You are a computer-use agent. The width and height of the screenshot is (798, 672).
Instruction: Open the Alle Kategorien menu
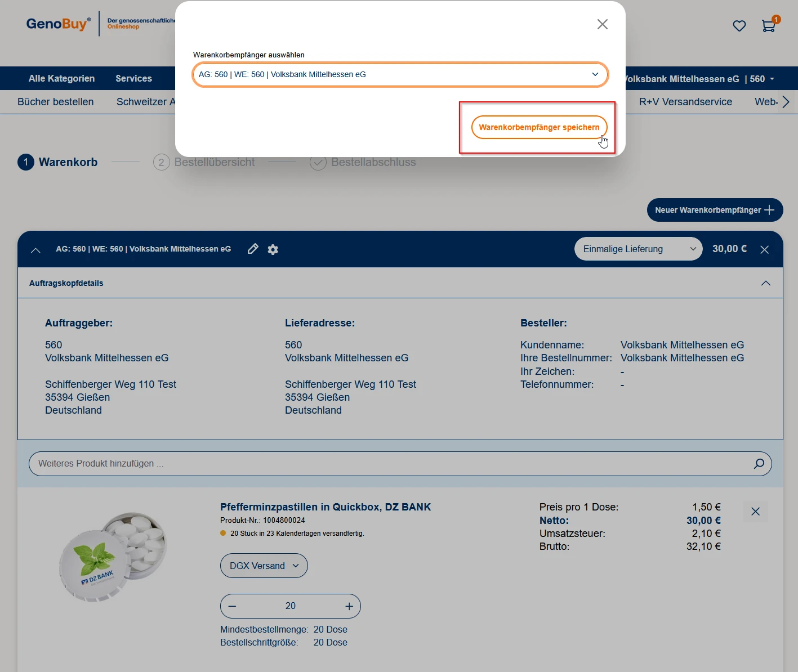pos(61,78)
